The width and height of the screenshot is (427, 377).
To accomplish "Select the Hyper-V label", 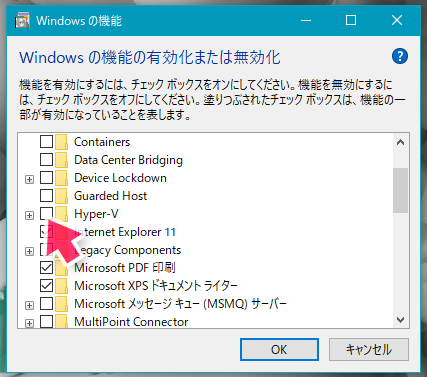I will [96, 214].
